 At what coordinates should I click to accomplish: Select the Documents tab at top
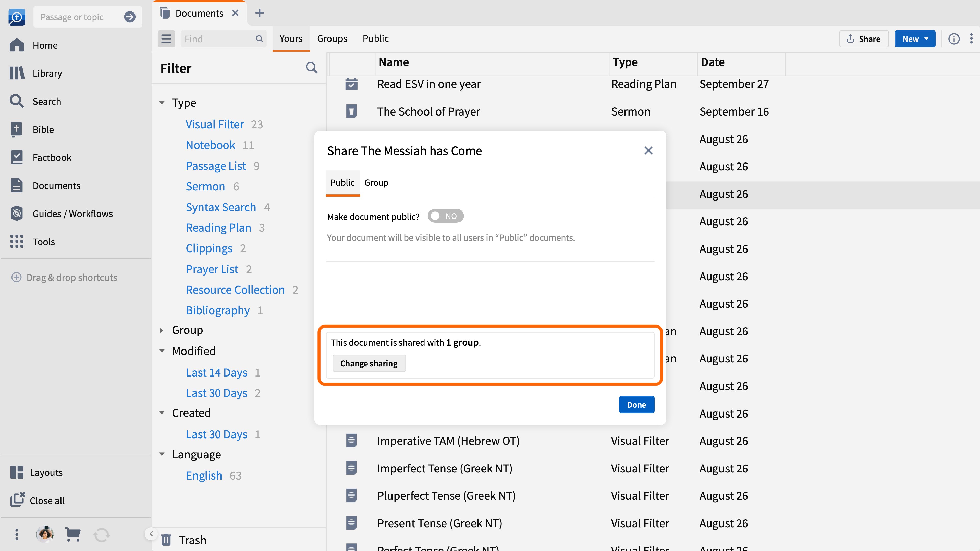pyautogui.click(x=199, y=13)
